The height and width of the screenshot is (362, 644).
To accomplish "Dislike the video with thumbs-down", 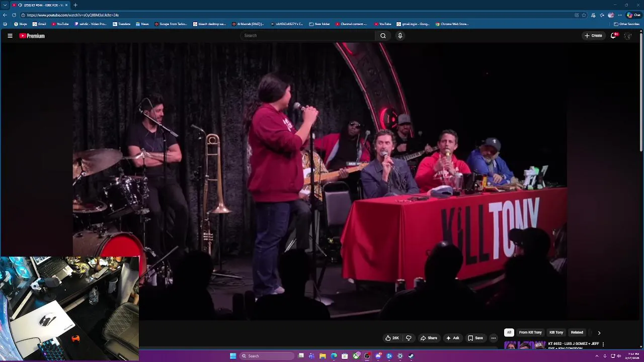I will 409,338.
